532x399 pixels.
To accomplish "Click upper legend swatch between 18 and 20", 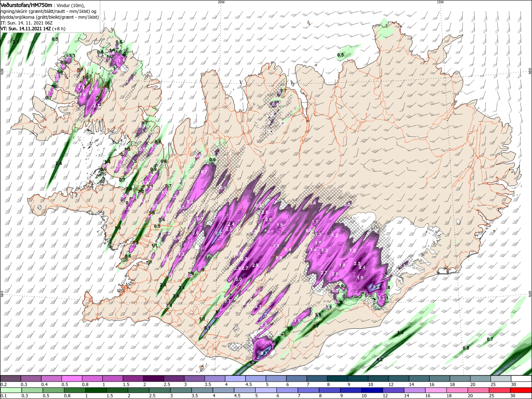I will [x=459, y=379].
